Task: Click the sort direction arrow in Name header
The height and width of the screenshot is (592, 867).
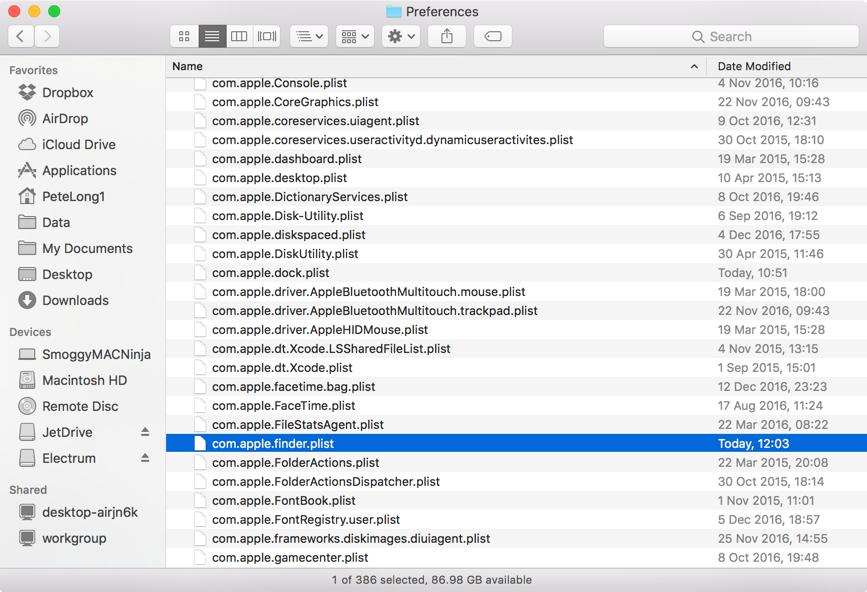Action: (x=694, y=66)
